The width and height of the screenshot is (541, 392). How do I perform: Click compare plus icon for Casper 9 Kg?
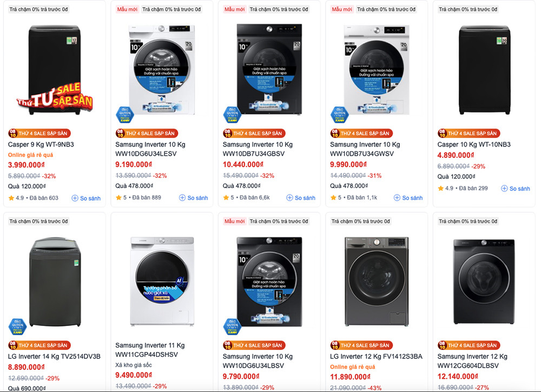tap(75, 198)
